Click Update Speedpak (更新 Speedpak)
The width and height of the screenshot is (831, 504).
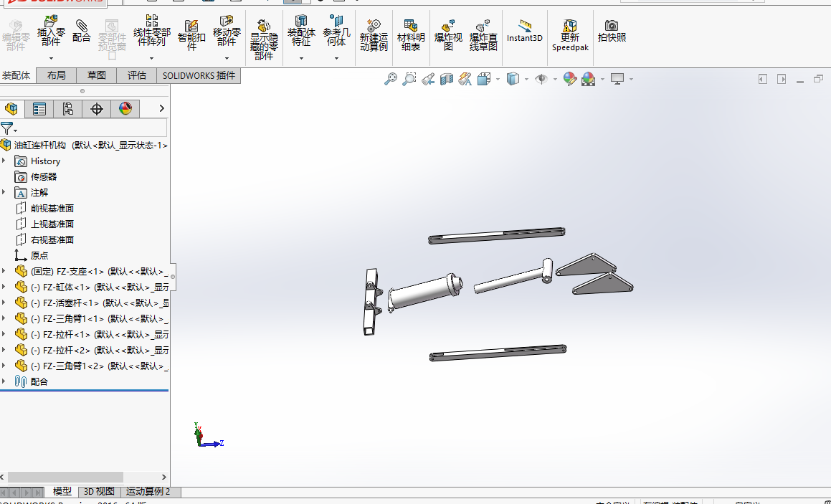point(570,35)
